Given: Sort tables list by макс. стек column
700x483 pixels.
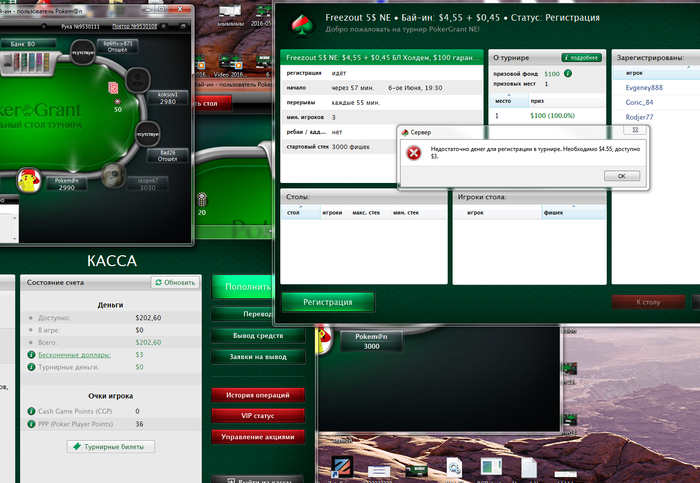Looking at the screenshot, I should (x=366, y=212).
